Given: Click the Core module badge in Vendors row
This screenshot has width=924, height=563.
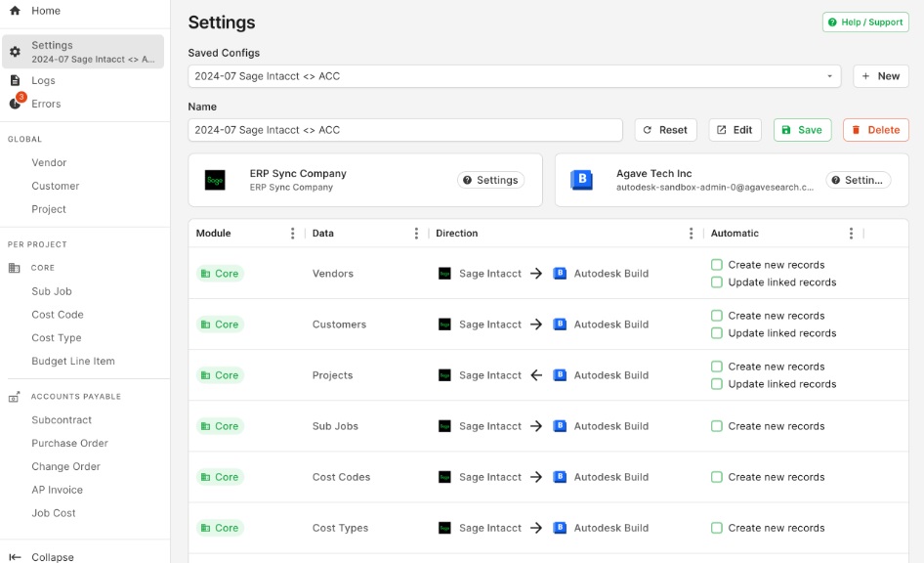Looking at the screenshot, I should [220, 274].
